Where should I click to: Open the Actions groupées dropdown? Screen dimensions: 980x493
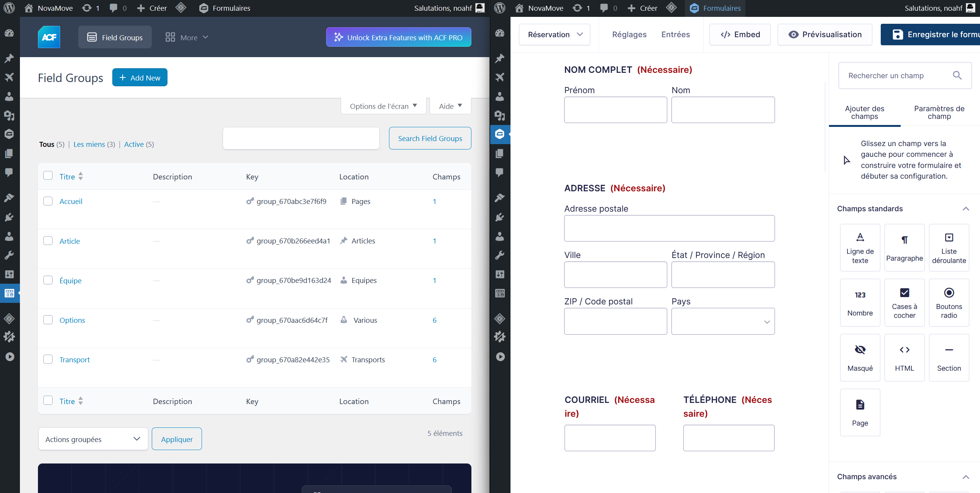93,439
